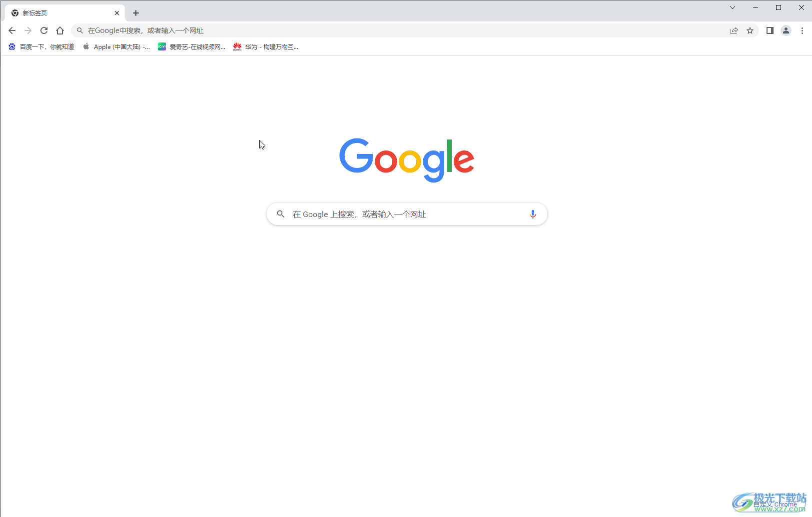Open Chrome's three-dot menu
Image resolution: width=812 pixels, height=517 pixels.
(802, 30)
